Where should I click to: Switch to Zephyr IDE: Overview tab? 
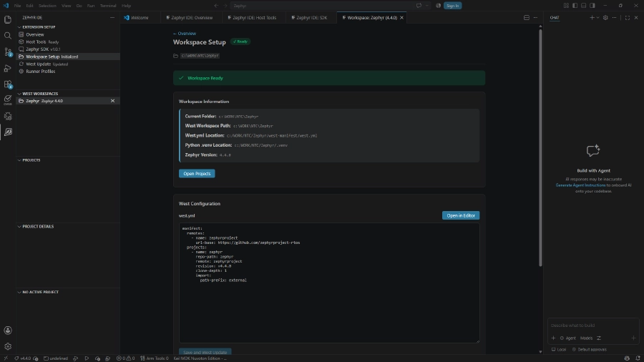(x=190, y=18)
